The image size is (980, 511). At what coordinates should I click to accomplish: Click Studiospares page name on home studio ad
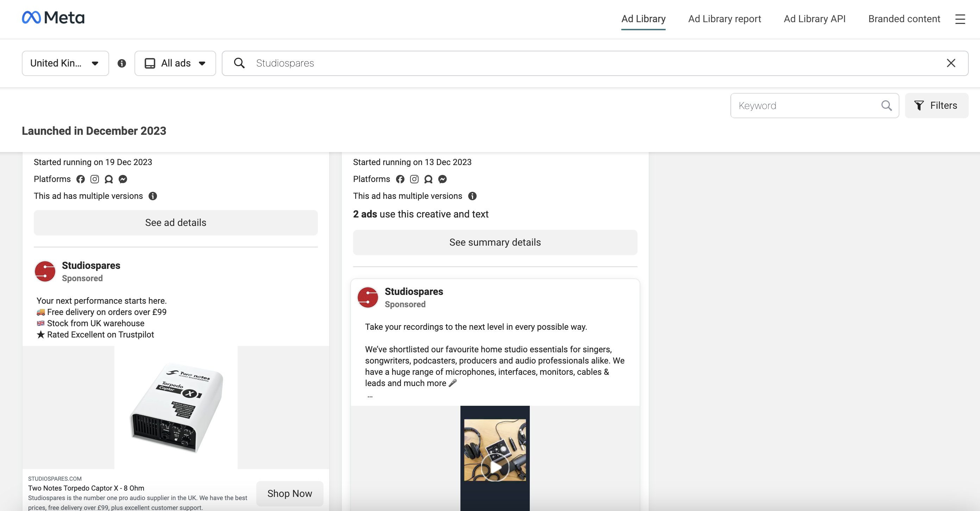click(414, 292)
